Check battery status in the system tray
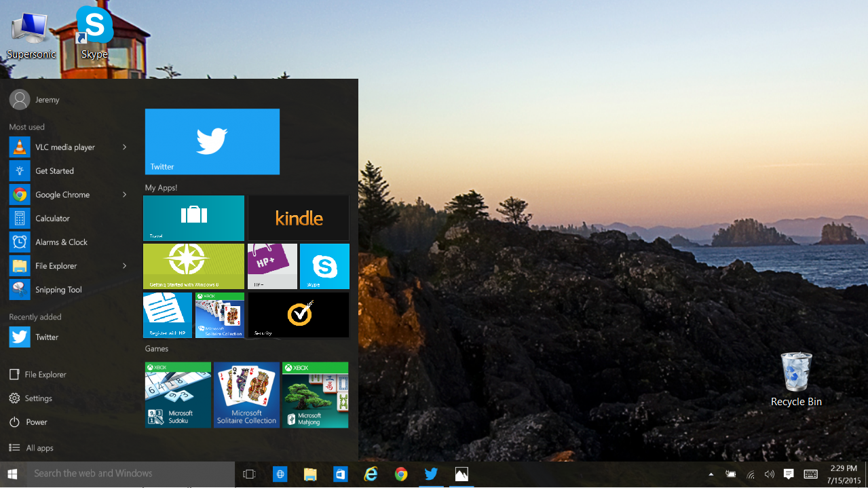The height and width of the screenshot is (488, 868). (x=731, y=474)
